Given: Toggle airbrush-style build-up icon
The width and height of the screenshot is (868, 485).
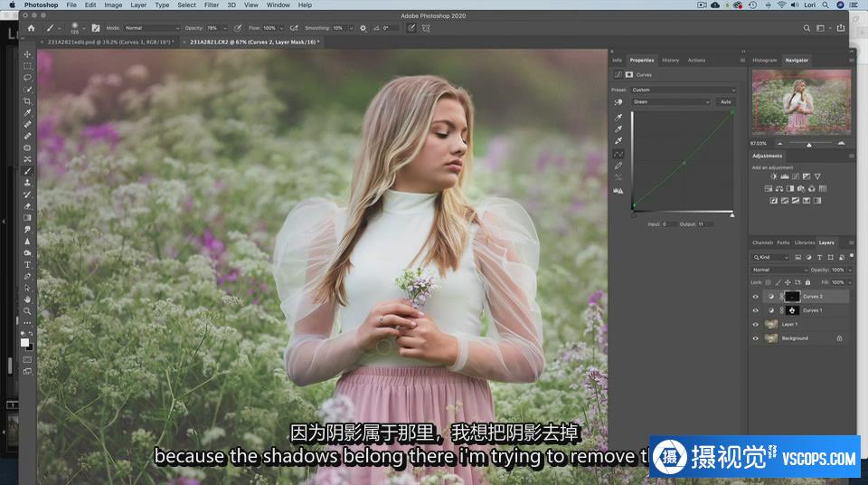Looking at the screenshot, I should coord(294,28).
